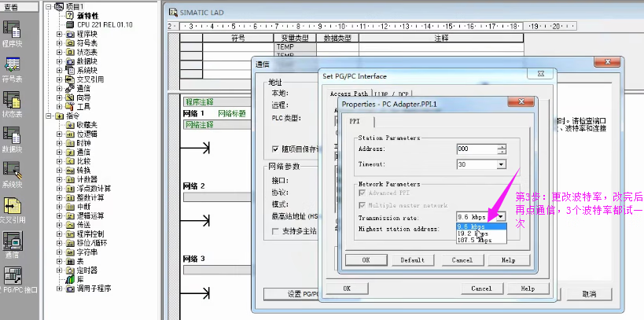Open the 程序块 icon in sidebar
The image size is (644, 320).
coord(13,30)
